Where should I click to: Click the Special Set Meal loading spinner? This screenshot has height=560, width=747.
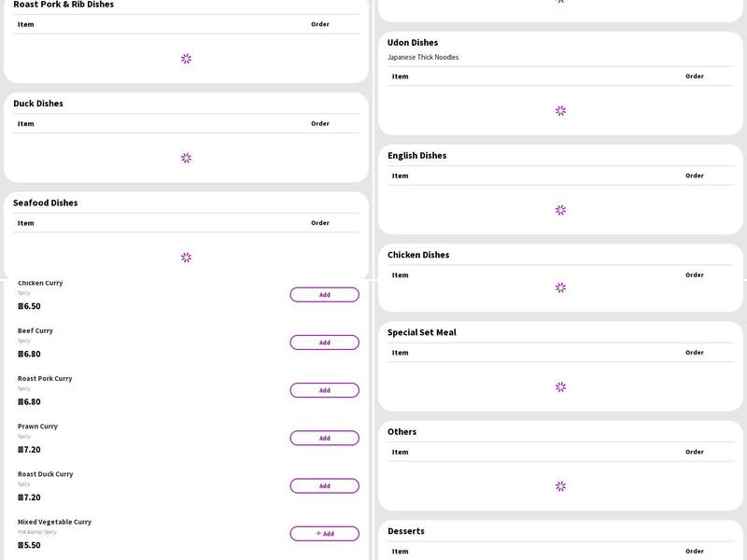coord(560,386)
